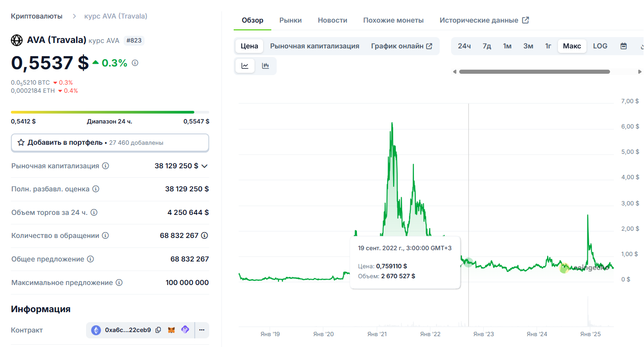
Task: Select the 24ч time range
Action: 464,46
